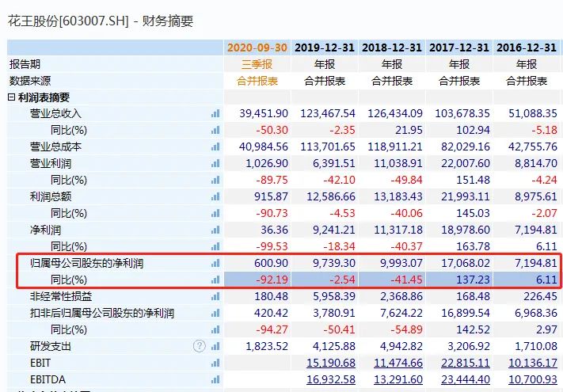Select the 营业总收入 row label
Screen dimensions: 563x392
(55, 113)
